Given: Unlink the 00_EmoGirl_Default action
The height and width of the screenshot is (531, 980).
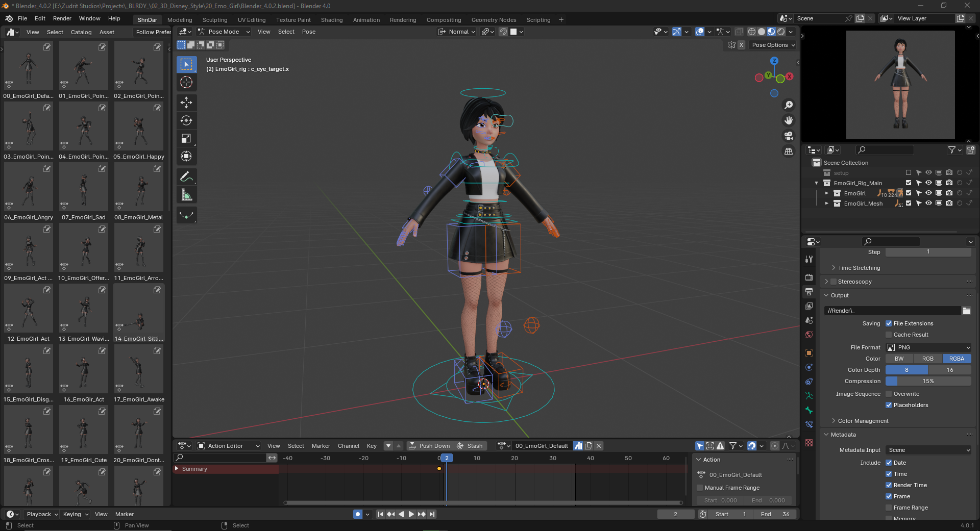Looking at the screenshot, I should pyautogui.click(x=599, y=446).
